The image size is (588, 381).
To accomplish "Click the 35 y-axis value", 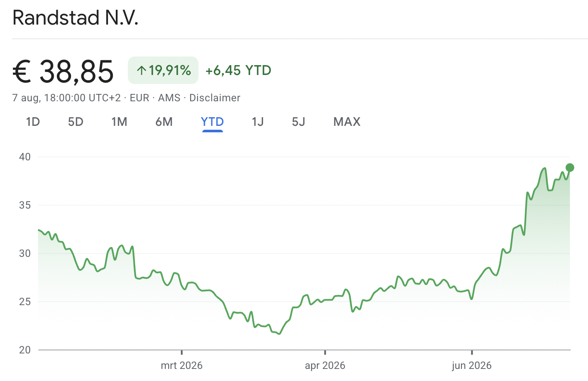I will click(x=25, y=205).
